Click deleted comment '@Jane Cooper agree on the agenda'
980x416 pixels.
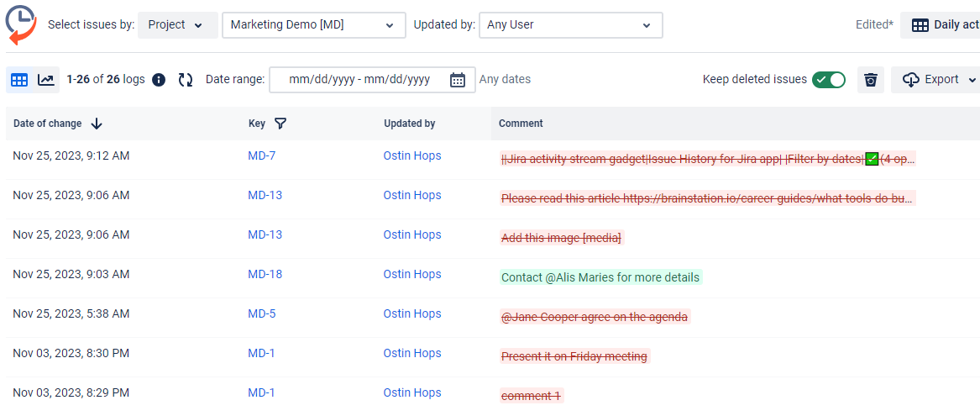click(595, 317)
